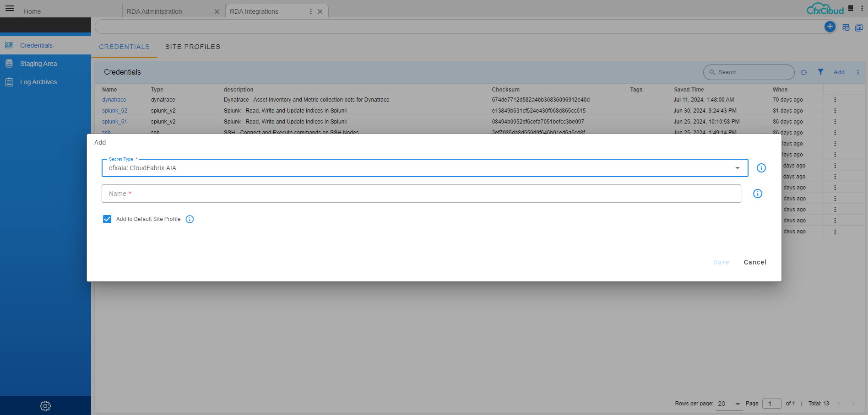Open the filter funnel in Credentials header
The image size is (868, 415).
pos(820,72)
